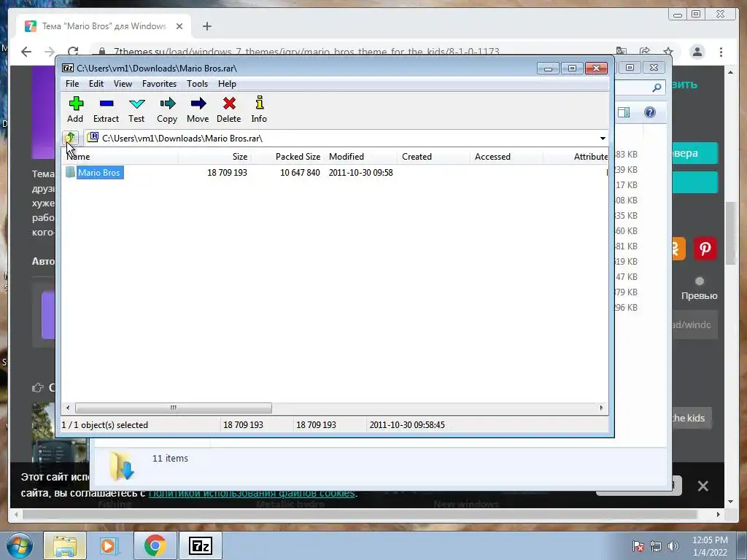Open volume control in system tray
Image resolution: width=747 pixels, height=560 pixels.
pyautogui.click(x=673, y=546)
